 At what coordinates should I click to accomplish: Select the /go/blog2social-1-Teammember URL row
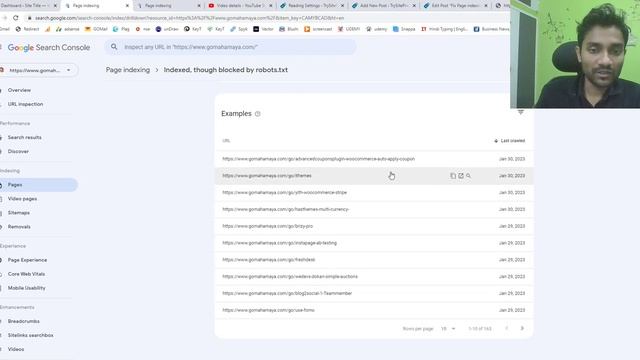pos(373,293)
